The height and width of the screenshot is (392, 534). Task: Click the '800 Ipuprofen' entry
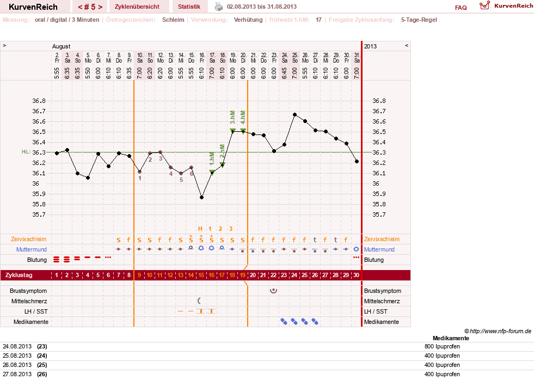coord(442,346)
